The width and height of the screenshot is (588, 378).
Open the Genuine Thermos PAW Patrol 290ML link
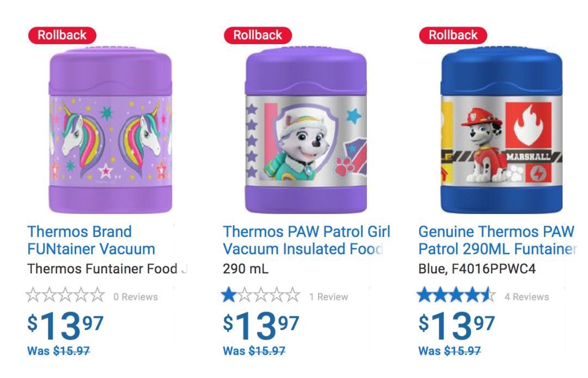(x=497, y=240)
